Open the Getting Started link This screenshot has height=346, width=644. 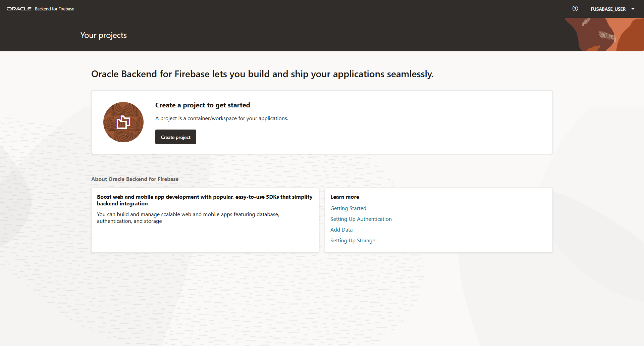(348, 208)
